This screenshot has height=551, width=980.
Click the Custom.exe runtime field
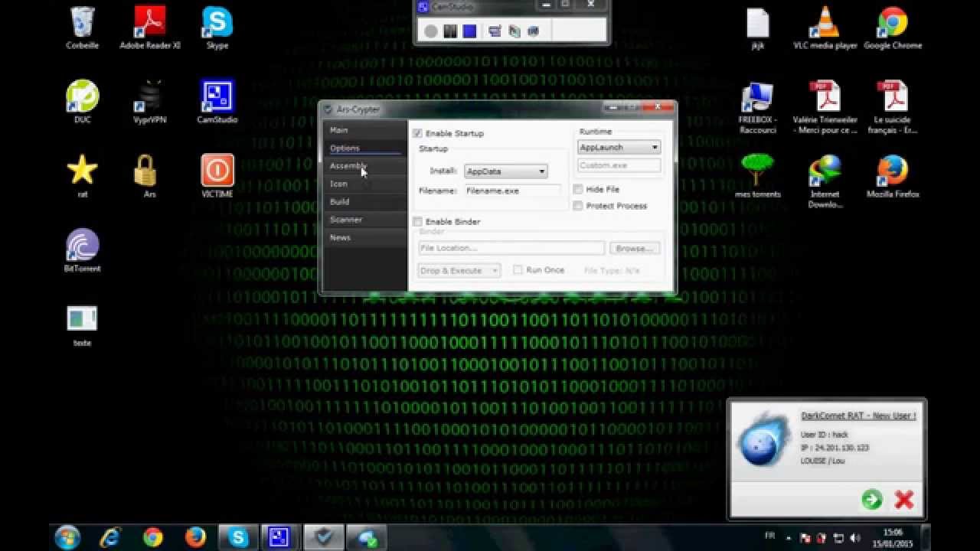click(x=619, y=165)
